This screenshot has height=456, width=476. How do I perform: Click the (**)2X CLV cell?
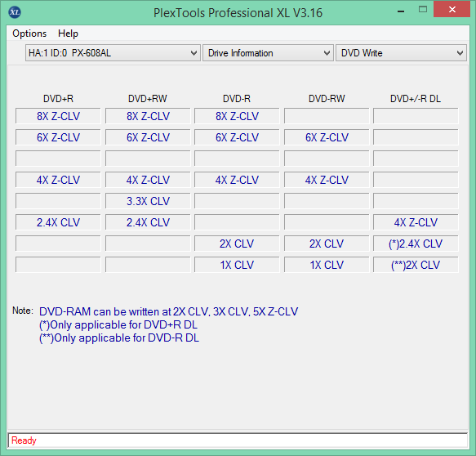tap(416, 265)
